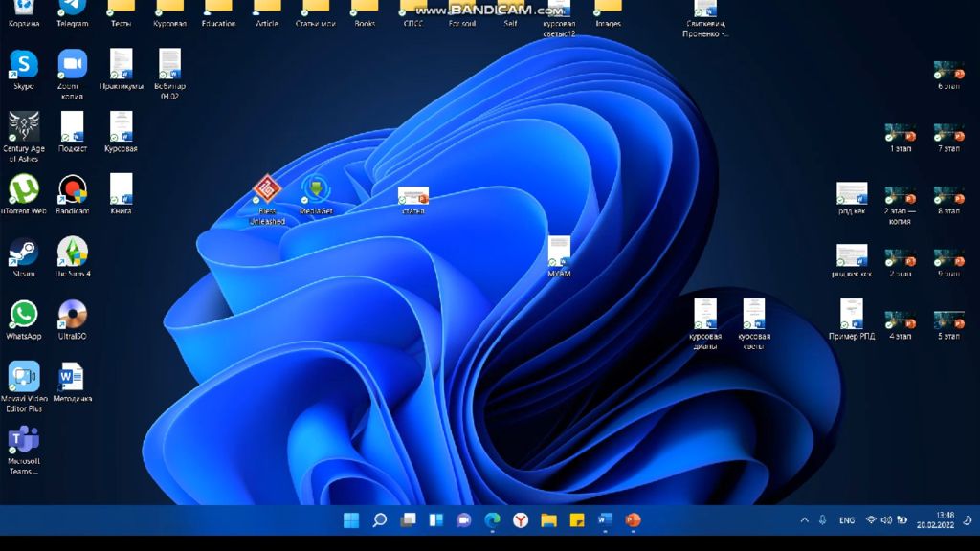The width and height of the screenshot is (980, 551).
Task: Select the UltraISO desktop icon
Action: [72, 315]
